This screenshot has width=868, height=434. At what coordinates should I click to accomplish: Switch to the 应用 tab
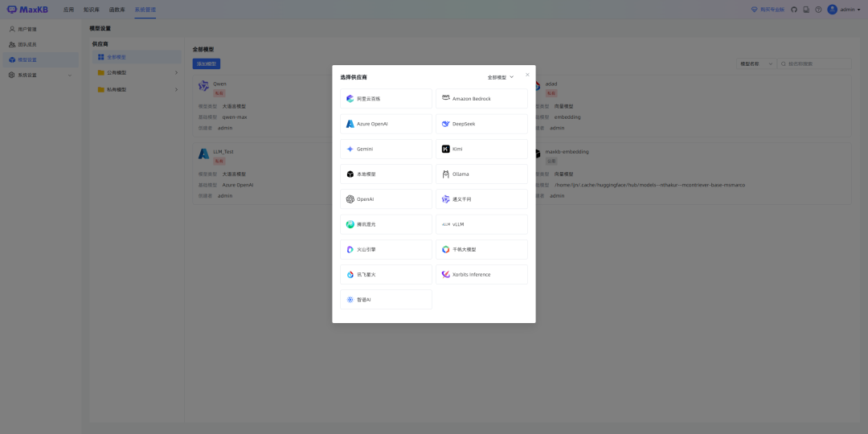pos(68,10)
